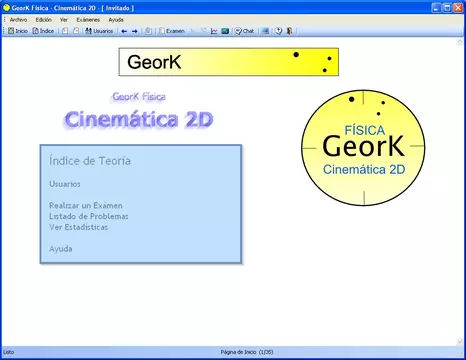Open the Índice toolbar button

coord(43,31)
